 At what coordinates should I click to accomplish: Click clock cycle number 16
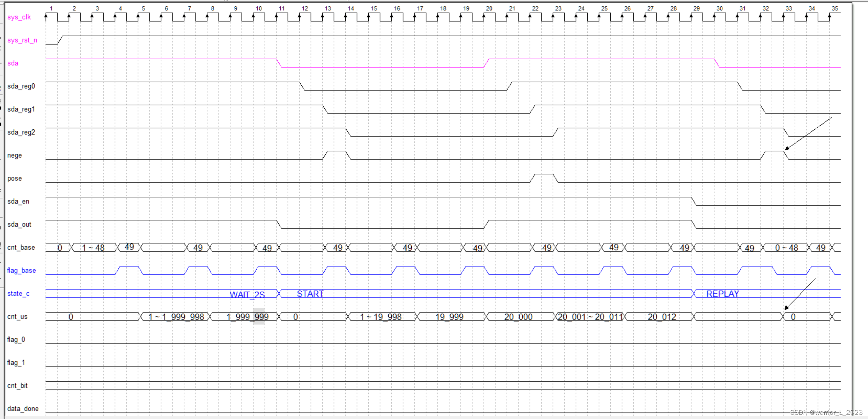pos(397,8)
